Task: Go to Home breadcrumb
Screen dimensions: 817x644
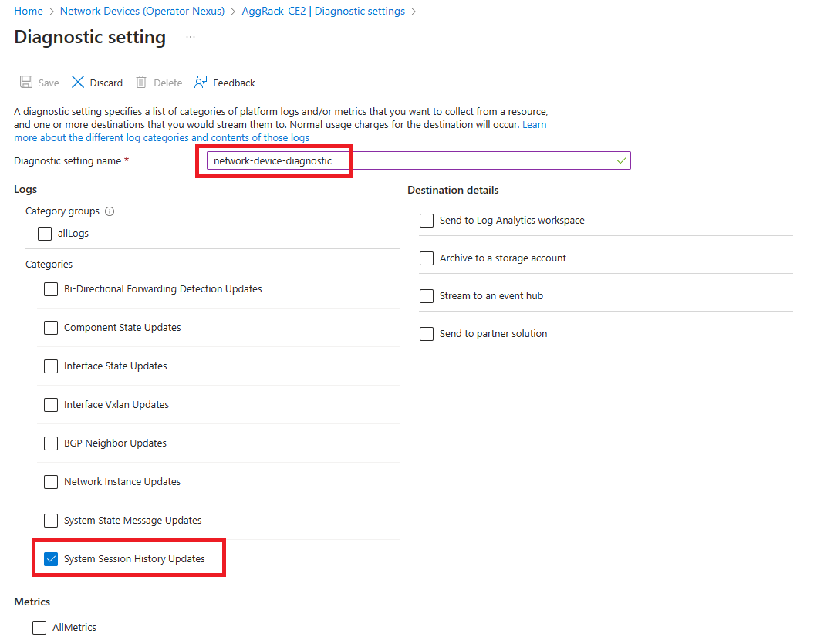Action: tap(29, 11)
